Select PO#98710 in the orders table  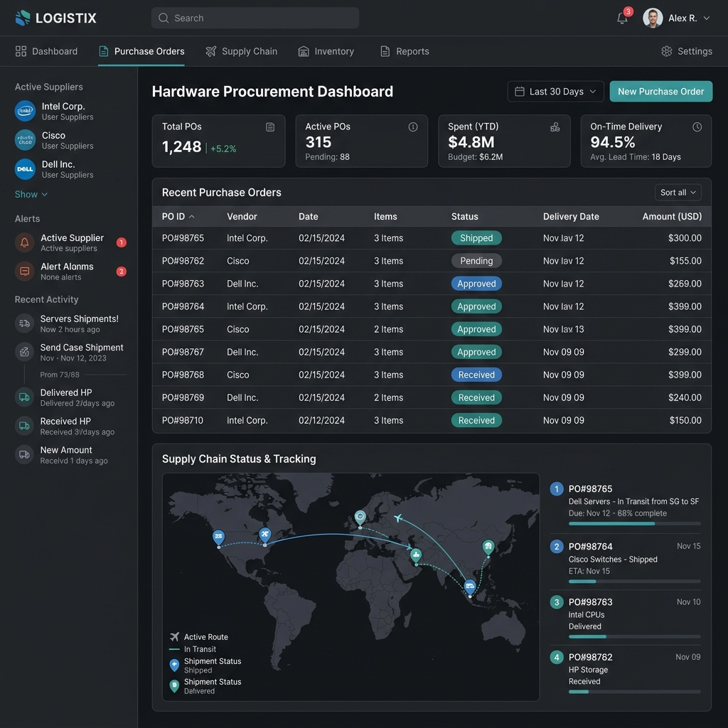point(432,419)
